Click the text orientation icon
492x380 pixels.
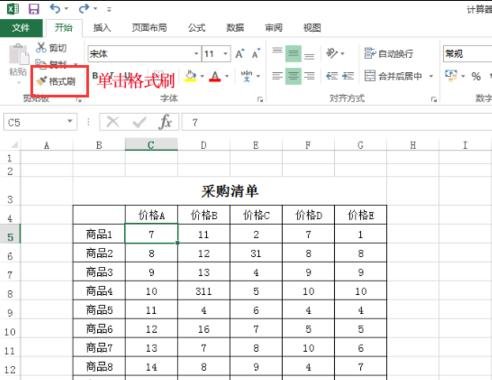pyautogui.click(x=332, y=53)
